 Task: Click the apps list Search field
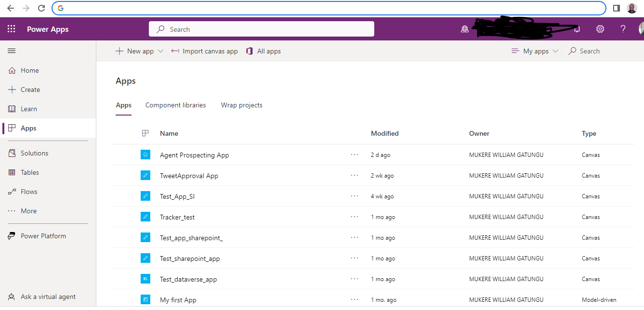(x=603, y=51)
